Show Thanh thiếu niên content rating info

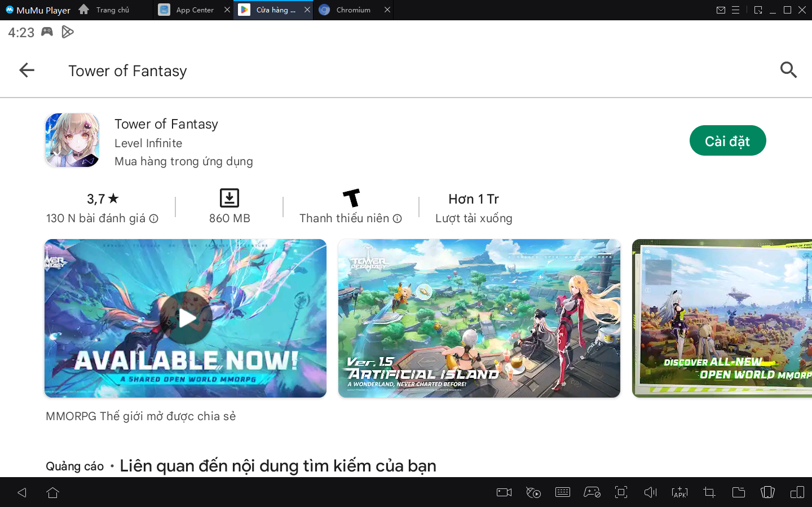point(398,219)
